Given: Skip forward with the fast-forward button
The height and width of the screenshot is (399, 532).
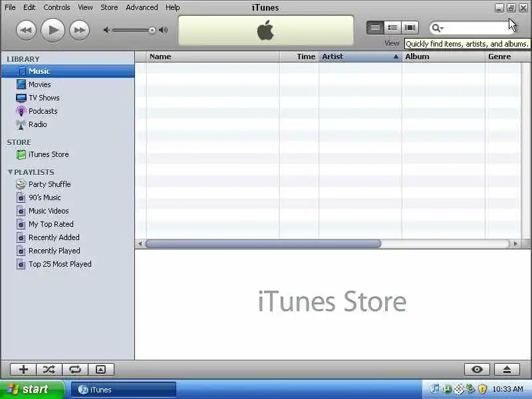Looking at the screenshot, I should [79, 30].
